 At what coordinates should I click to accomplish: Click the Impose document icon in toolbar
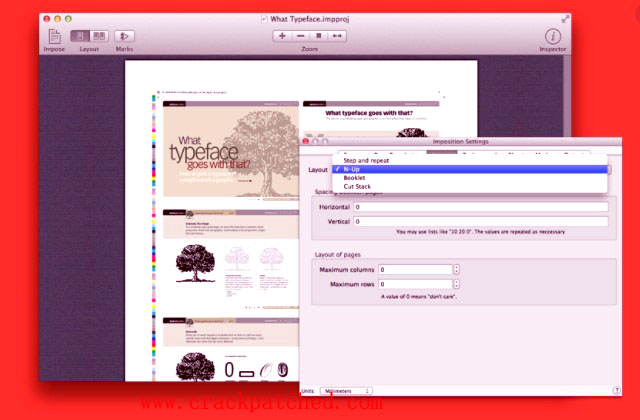pos(54,36)
